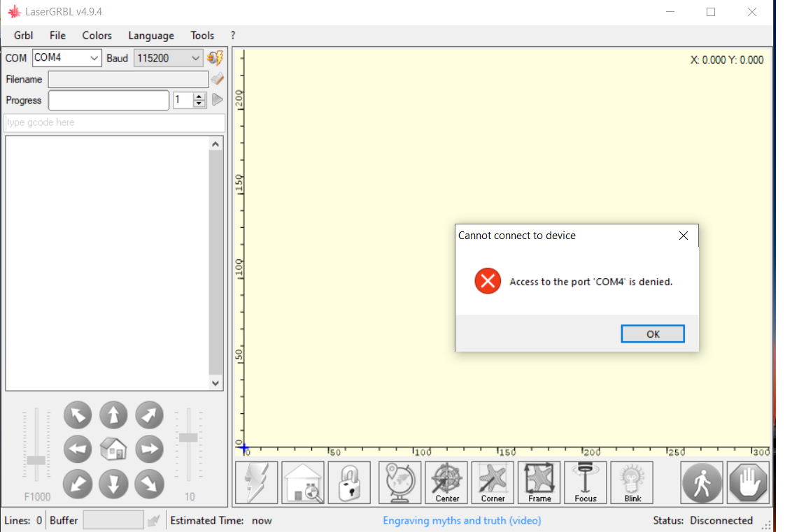Click the lightning reset button in bottom toolbar

pos(257,482)
